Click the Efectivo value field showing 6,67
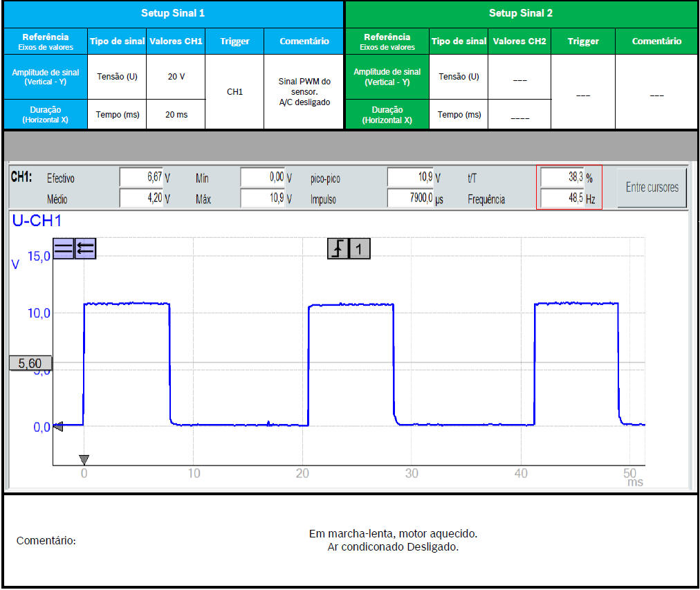 click(x=141, y=178)
